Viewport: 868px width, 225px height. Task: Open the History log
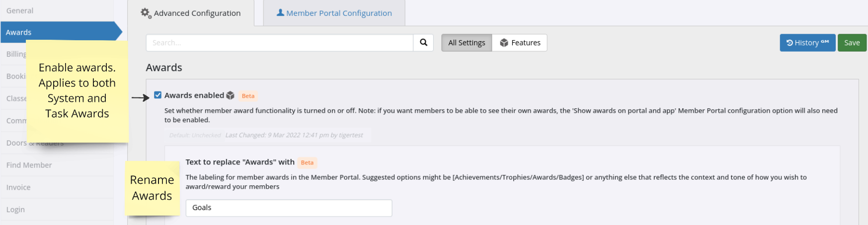click(x=807, y=43)
